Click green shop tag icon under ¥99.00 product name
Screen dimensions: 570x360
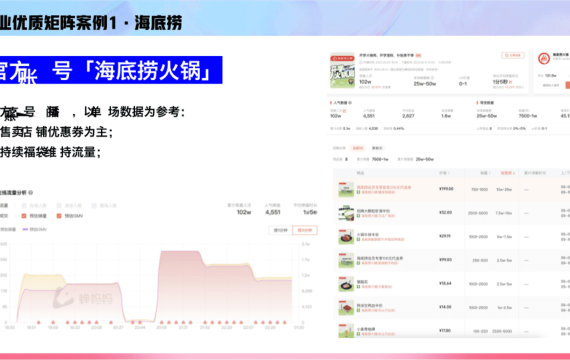pos(358,263)
